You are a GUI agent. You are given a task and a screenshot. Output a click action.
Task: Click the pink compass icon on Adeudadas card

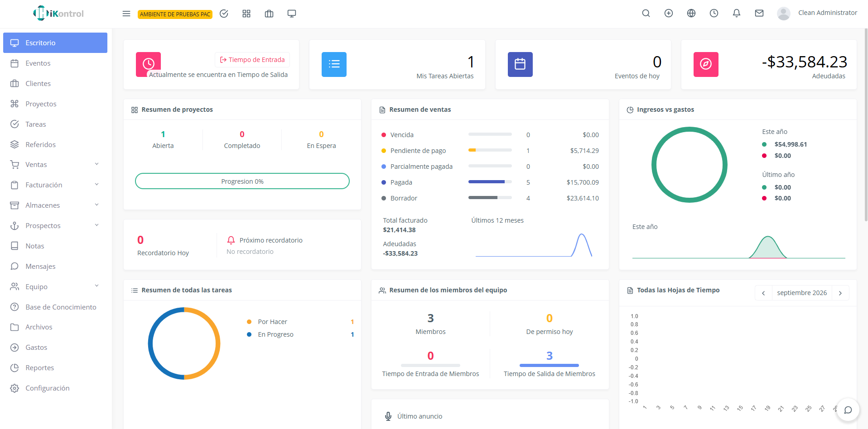pos(706,64)
